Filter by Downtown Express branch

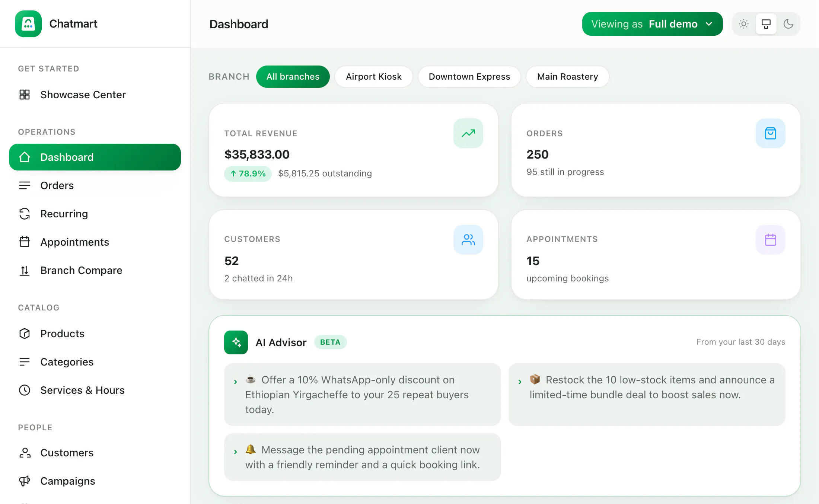tap(469, 77)
